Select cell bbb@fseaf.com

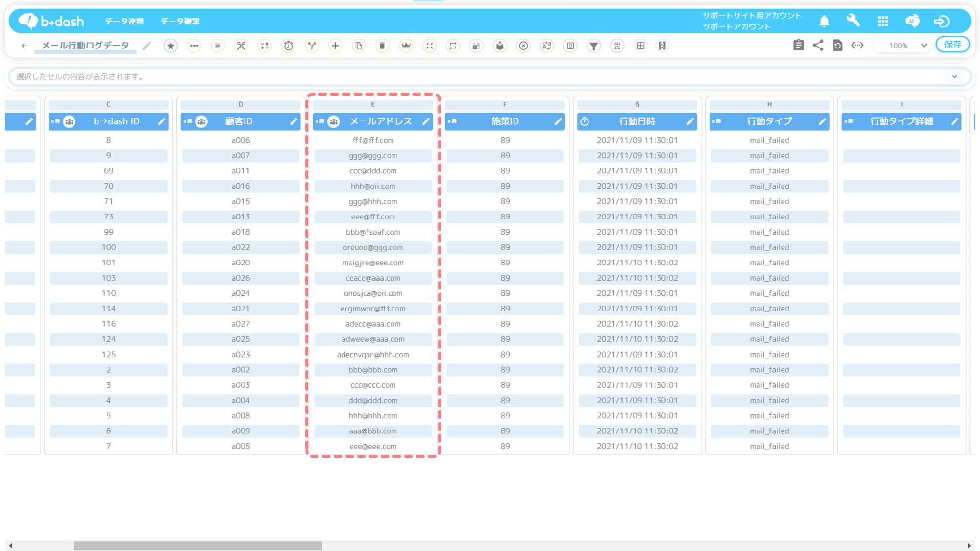[373, 232]
